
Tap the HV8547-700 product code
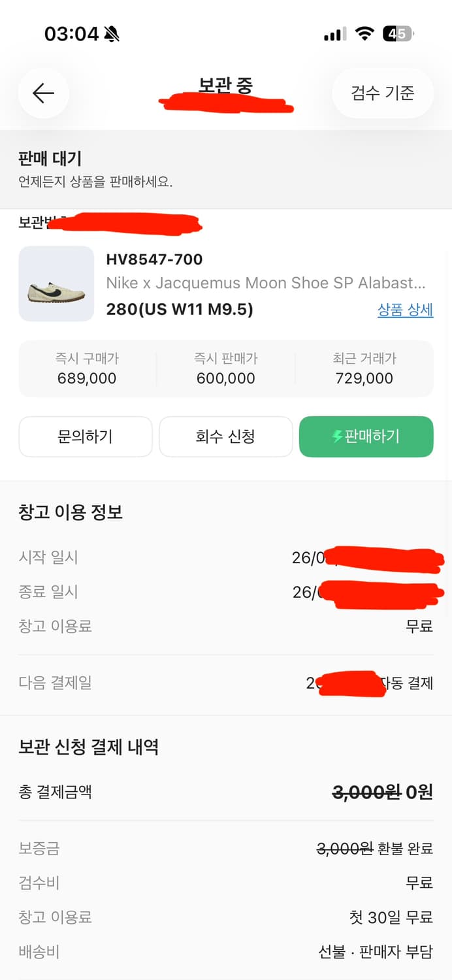(154, 259)
